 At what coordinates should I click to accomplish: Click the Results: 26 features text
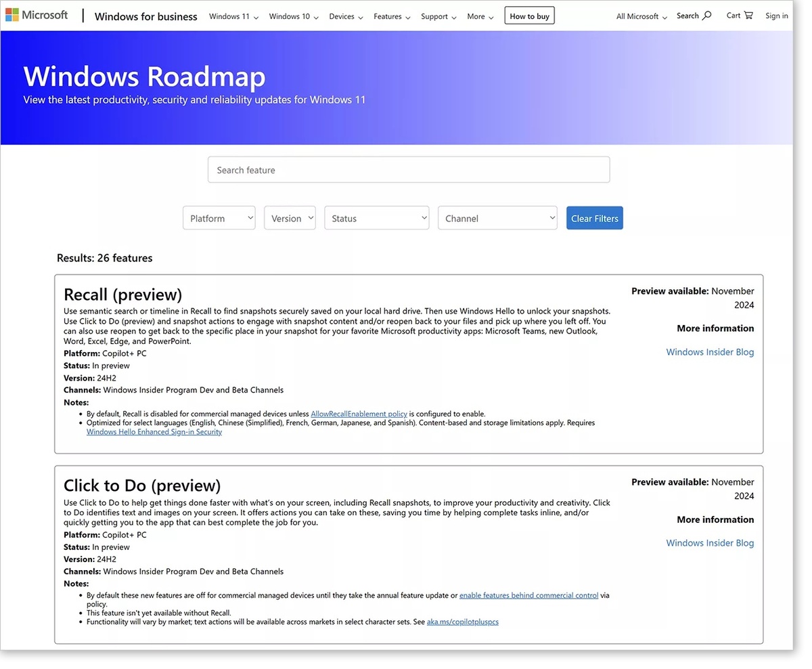(105, 258)
